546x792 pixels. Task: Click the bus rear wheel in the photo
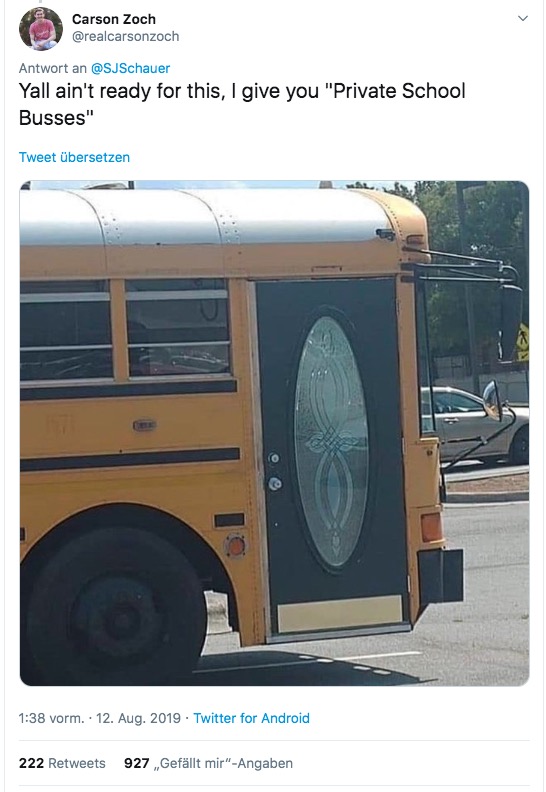point(116,604)
